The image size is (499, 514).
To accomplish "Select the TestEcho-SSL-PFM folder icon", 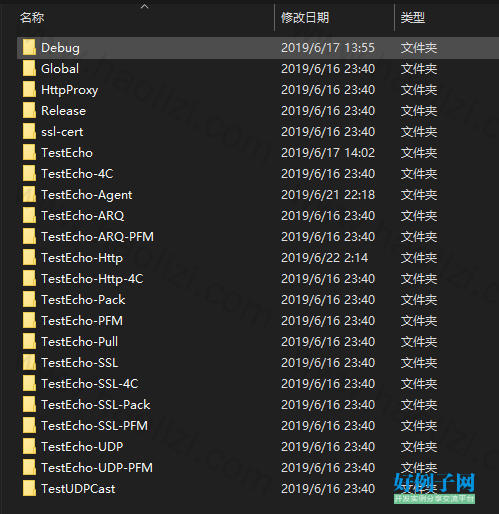I will 29,426.
